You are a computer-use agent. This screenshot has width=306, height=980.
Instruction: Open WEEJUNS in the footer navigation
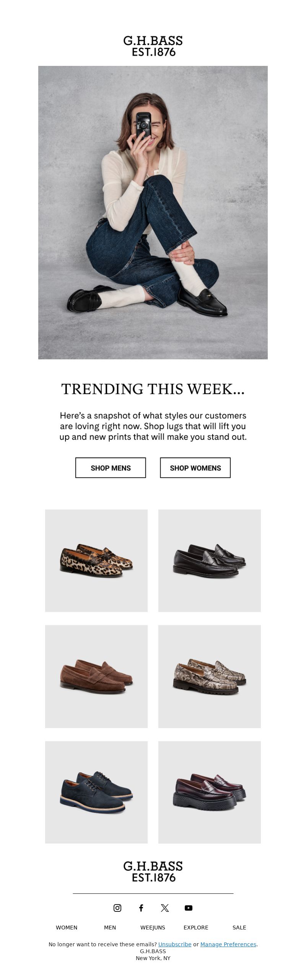click(x=153, y=927)
